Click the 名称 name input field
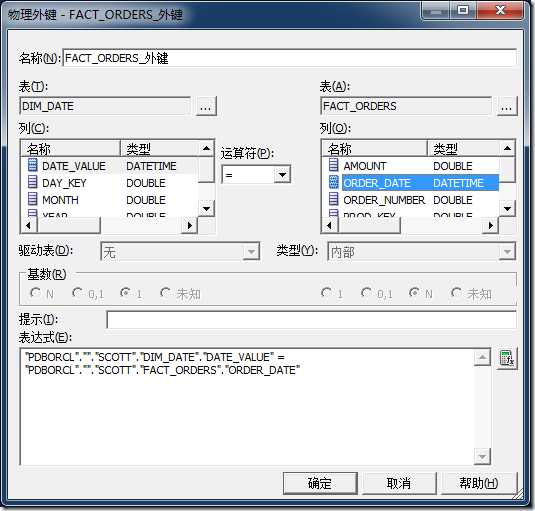535x511 pixels. click(289, 58)
